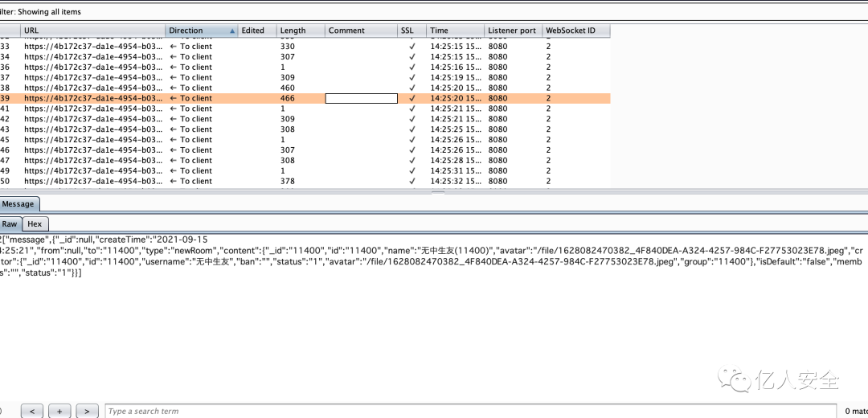The image size is (868, 418).
Task: Click the time cell 14:25:28
Action: 456,161
